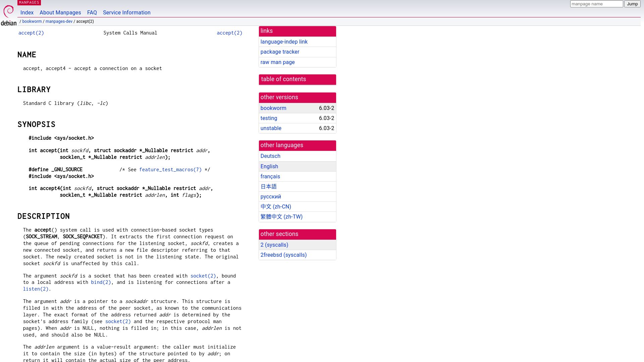Switch language to 中文 (zh-CN)
This screenshot has height=362, width=644.
[276, 207]
